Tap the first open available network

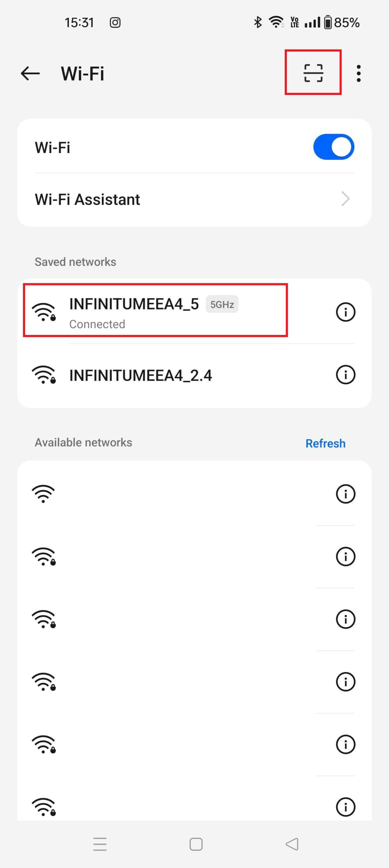point(43,494)
